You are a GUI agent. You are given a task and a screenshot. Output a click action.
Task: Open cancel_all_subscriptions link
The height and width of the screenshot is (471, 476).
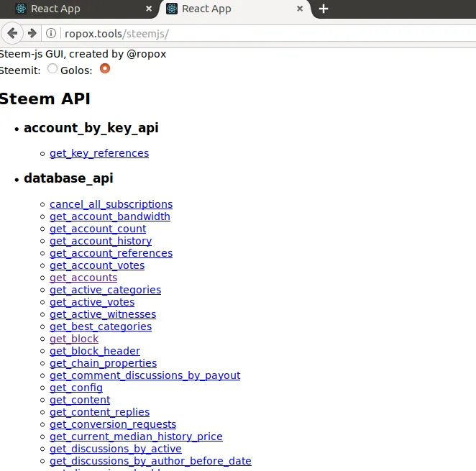[111, 204]
